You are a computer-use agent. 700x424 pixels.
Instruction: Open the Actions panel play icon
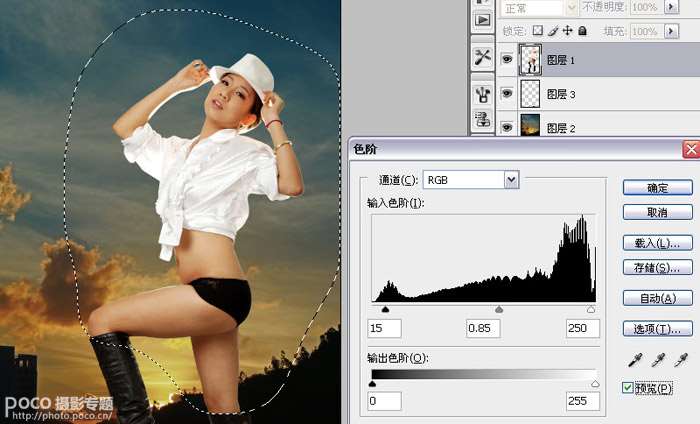[483, 20]
